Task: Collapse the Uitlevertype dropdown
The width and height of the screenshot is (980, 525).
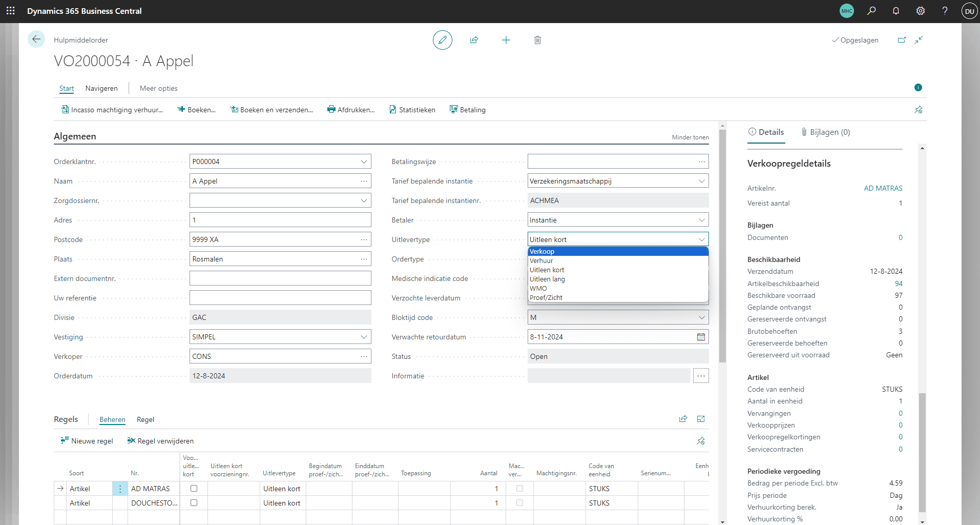Action: tap(701, 239)
